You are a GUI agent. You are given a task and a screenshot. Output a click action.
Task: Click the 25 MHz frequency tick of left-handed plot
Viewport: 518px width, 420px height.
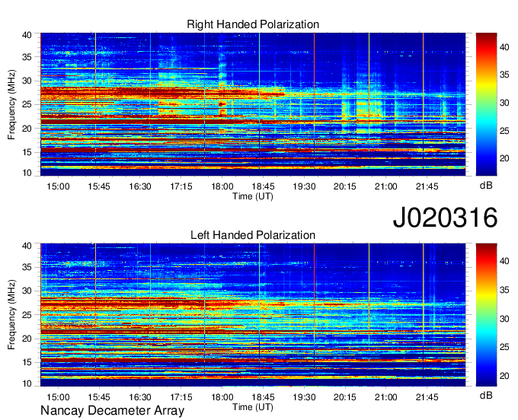27,315
